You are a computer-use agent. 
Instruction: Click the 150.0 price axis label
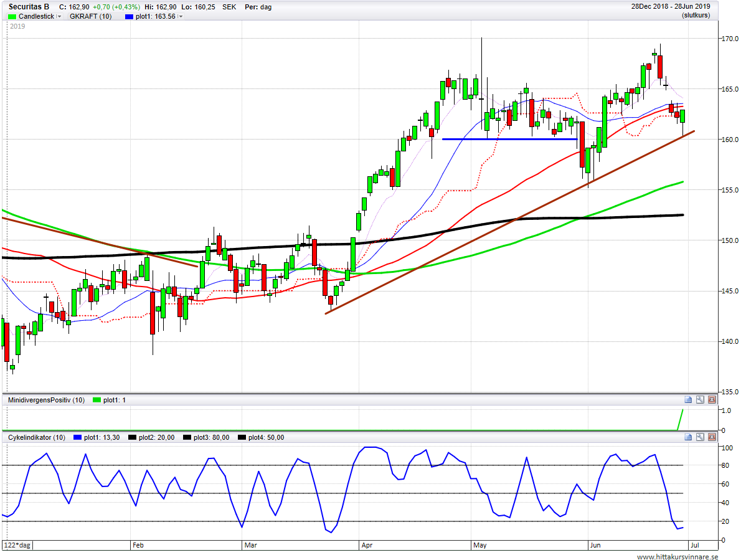(x=730, y=240)
